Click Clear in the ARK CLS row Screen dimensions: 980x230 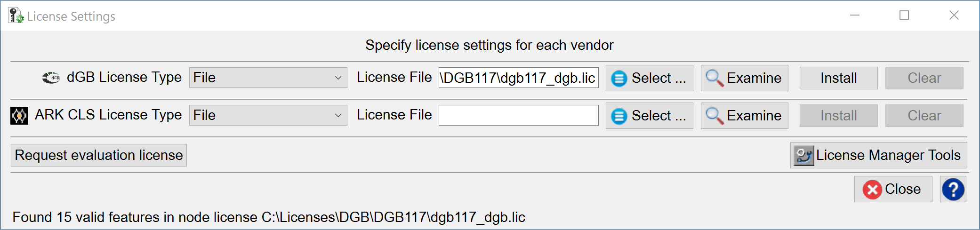pyautogui.click(x=924, y=116)
